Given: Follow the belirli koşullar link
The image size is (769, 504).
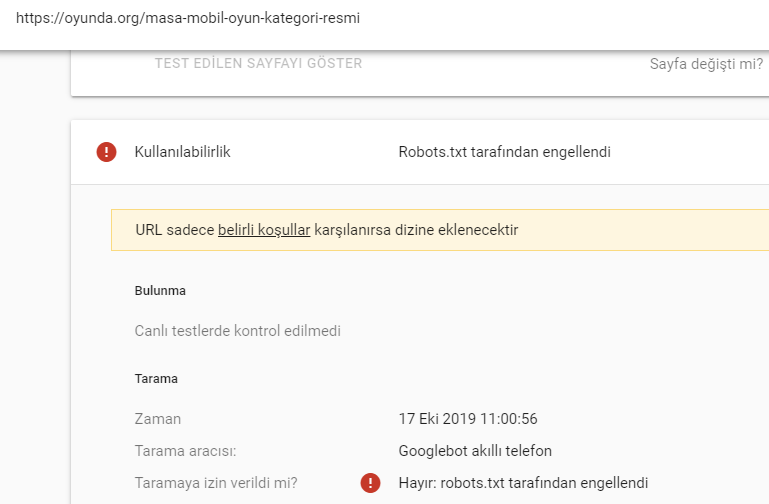Looking at the screenshot, I should (264, 230).
